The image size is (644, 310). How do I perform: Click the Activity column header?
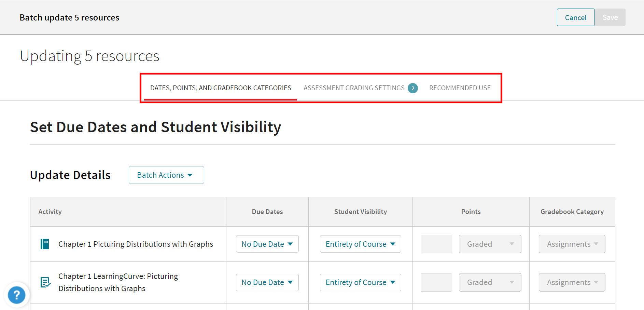(50, 211)
